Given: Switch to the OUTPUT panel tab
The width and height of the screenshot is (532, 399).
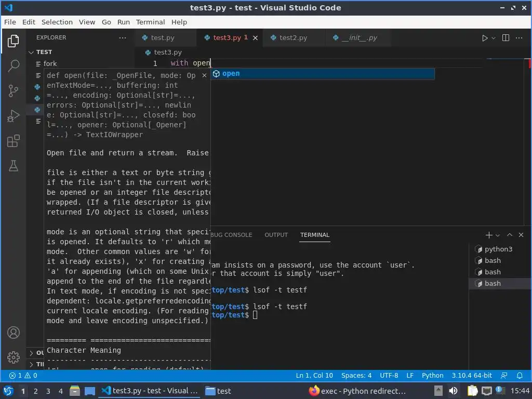Looking at the screenshot, I should click(x=276, y=235).
